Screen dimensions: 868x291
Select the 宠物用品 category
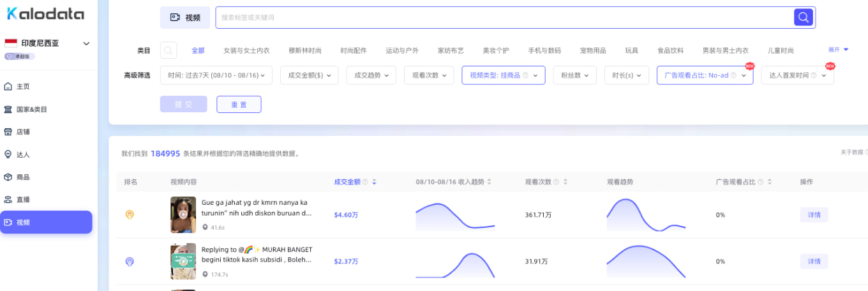tap(593, 50)
